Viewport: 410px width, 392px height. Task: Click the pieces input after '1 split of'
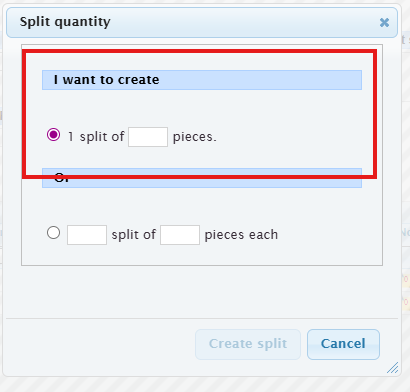click(148, 137)
